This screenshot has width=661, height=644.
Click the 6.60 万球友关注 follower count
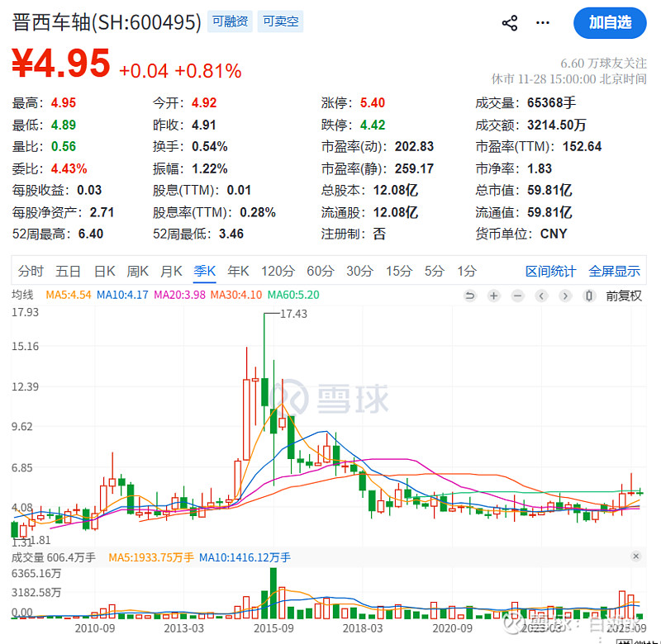point(603,64)
